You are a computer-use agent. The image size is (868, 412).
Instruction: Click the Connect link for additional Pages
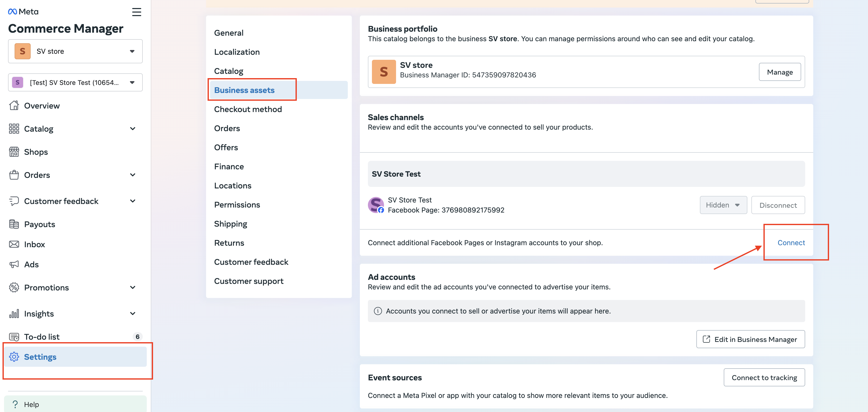pyautogui.click(x=791, y=242)
